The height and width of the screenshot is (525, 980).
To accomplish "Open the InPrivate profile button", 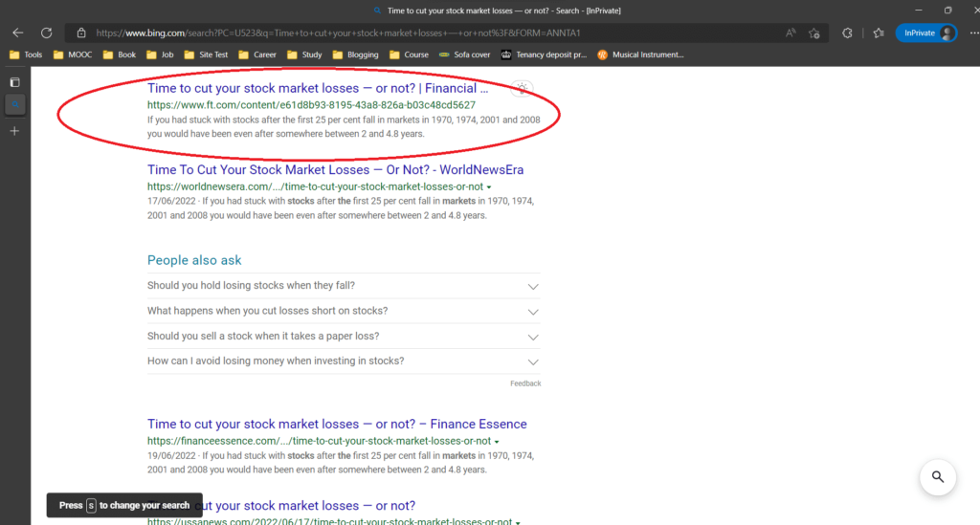I will coord(925,33).
